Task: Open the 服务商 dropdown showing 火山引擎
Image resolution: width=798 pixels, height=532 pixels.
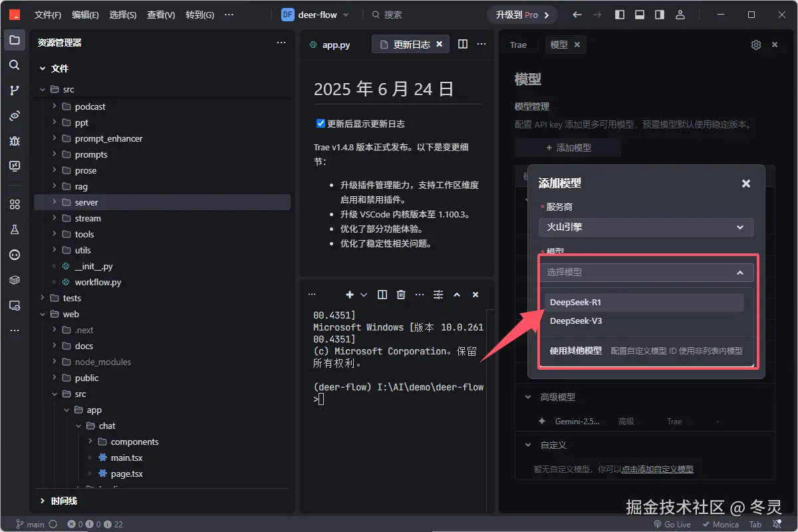Action: [x=646, y=227]
